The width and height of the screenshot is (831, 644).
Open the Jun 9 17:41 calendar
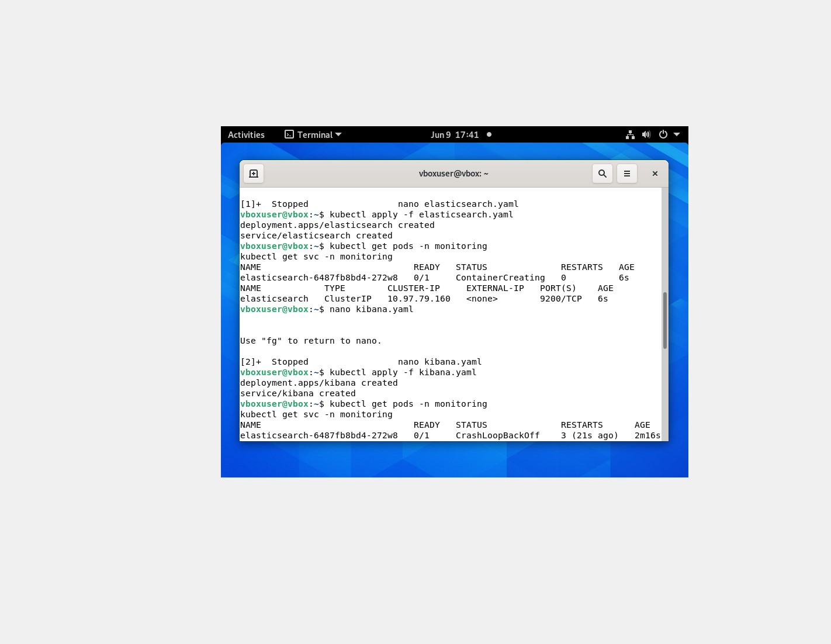pyautogui.click(x=455, y=134)
